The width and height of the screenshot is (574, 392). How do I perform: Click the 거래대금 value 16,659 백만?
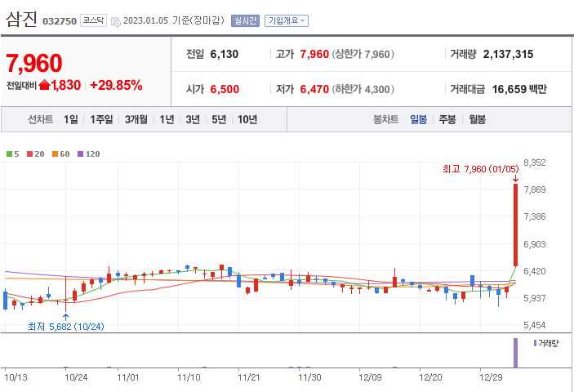(x=519, y=89)
